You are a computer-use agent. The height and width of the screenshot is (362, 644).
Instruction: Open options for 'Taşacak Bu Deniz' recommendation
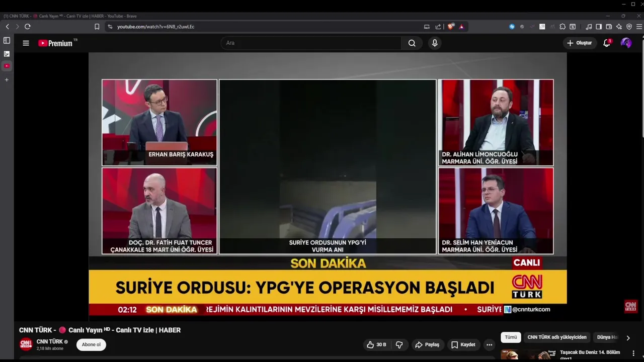click(633, 353)
